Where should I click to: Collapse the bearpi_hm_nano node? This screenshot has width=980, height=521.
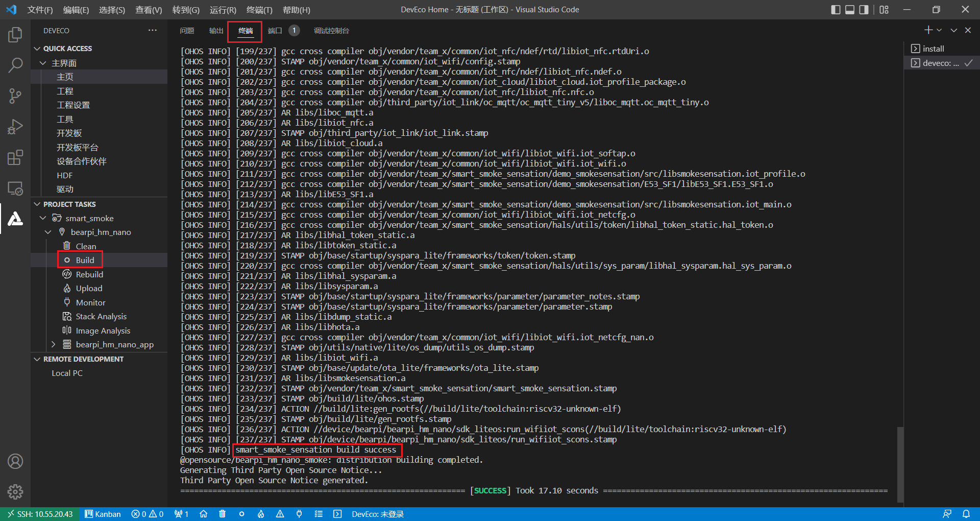click(48, 232)
